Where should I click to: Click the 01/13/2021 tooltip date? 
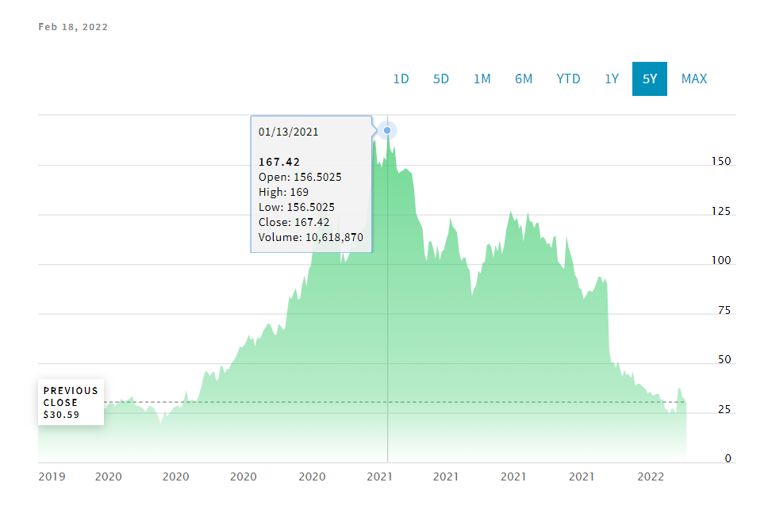289,132
